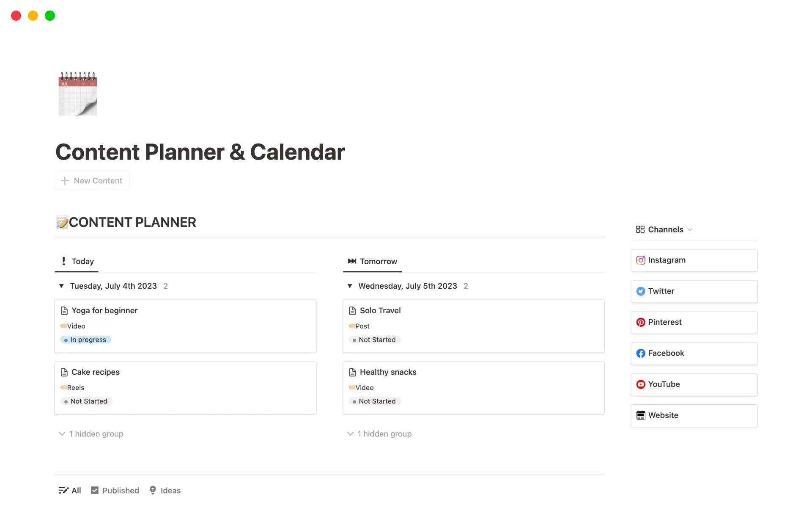Select the All view tab
812x508 pixels.
pos(70,490)
